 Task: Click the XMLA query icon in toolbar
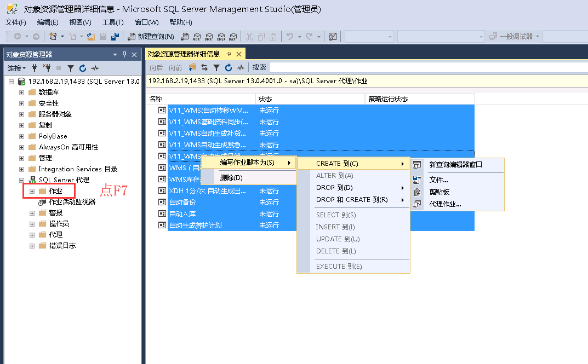coord(221,36)
